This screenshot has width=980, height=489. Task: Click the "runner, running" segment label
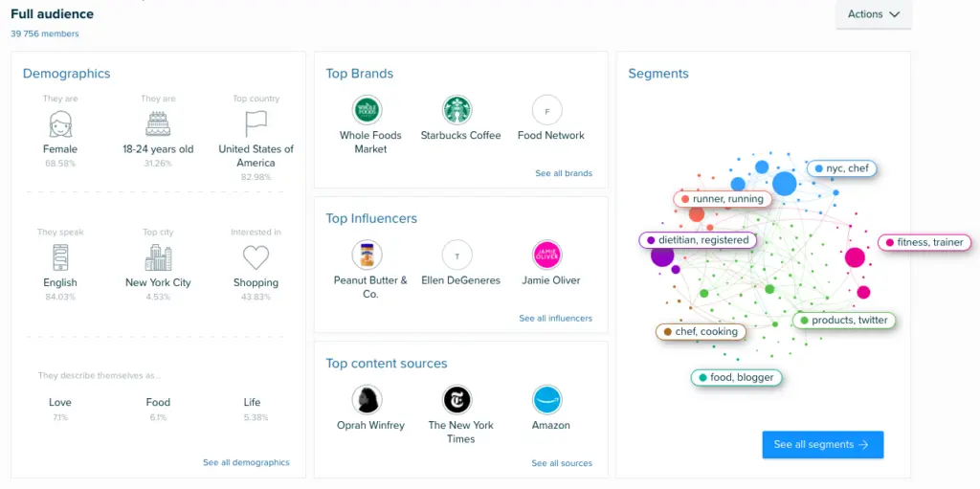pos(723,199)
